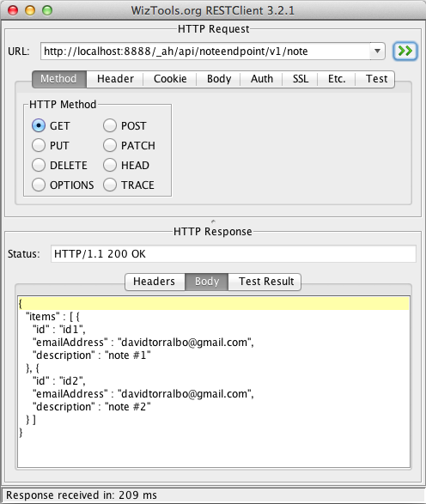Collapse the request panel using the divider arrow
This screenshot has height=504, width=426.
click(213, 222)
